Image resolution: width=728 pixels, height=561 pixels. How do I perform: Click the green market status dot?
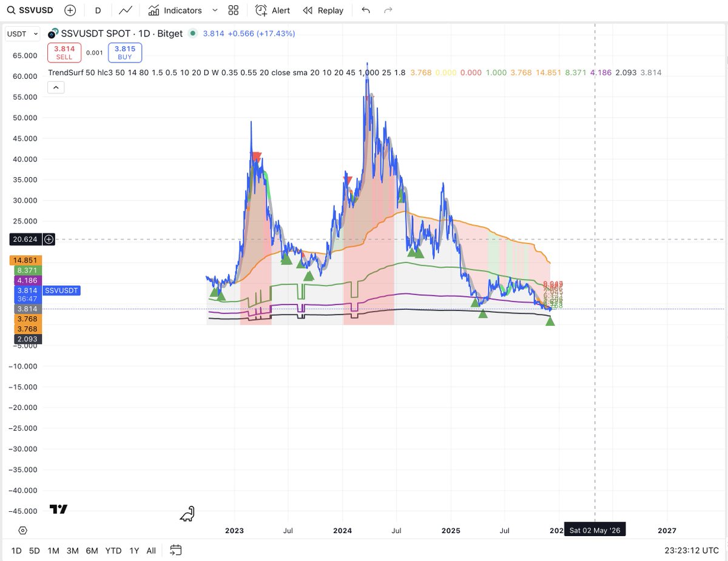(193, 33)
